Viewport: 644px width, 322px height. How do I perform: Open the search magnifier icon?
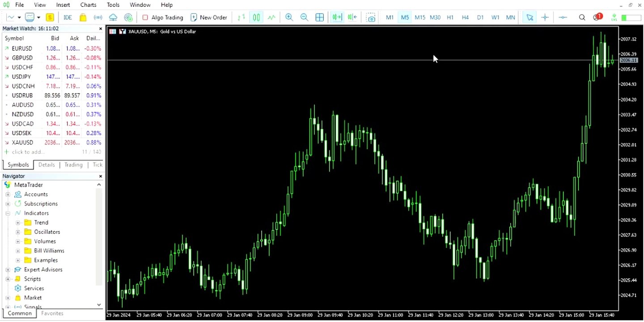[582, 17]
